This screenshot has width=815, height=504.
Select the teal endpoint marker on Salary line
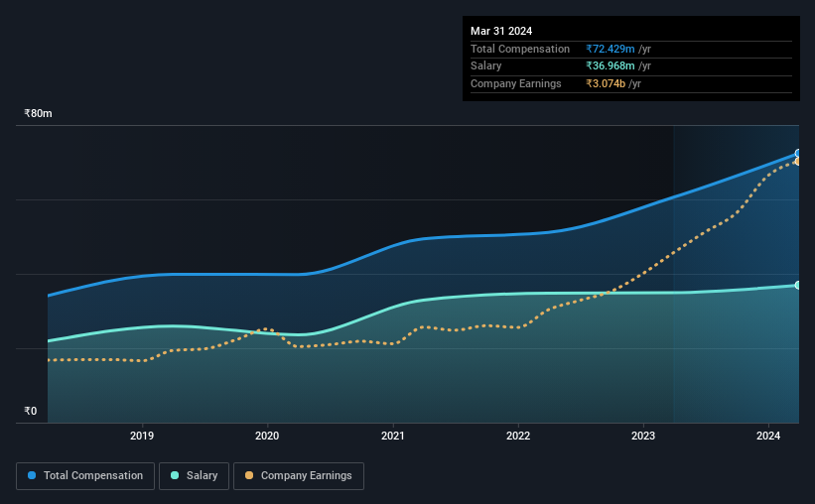point(798,286)
